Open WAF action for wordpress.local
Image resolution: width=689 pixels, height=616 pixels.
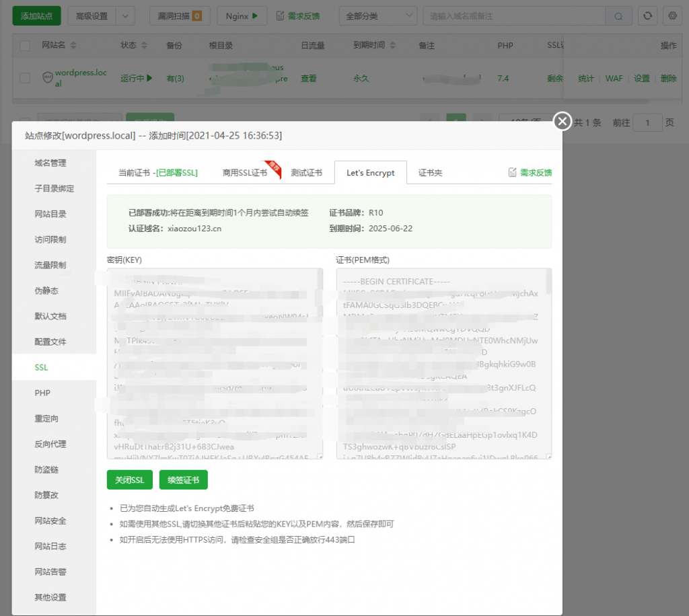(614, 79)
